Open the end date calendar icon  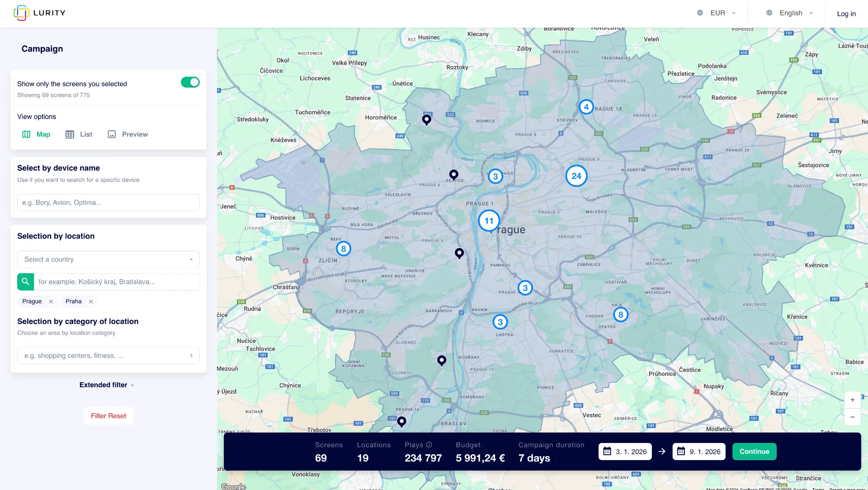[681, 452]
